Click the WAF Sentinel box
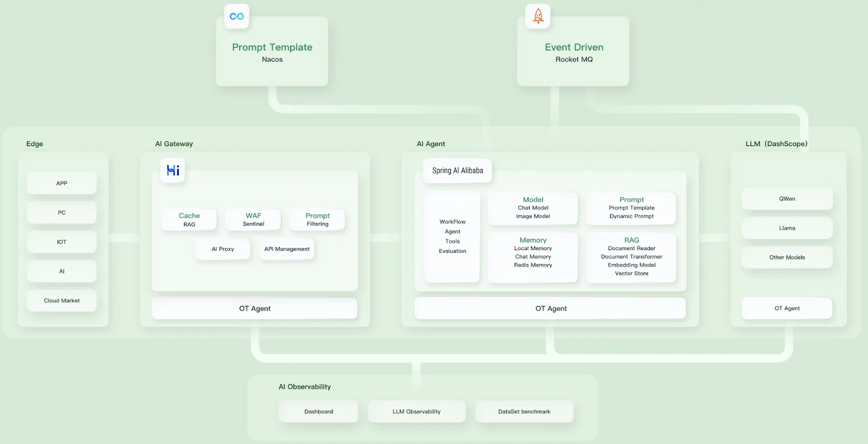This screenshot has width=868, height=444. point(253,219)
